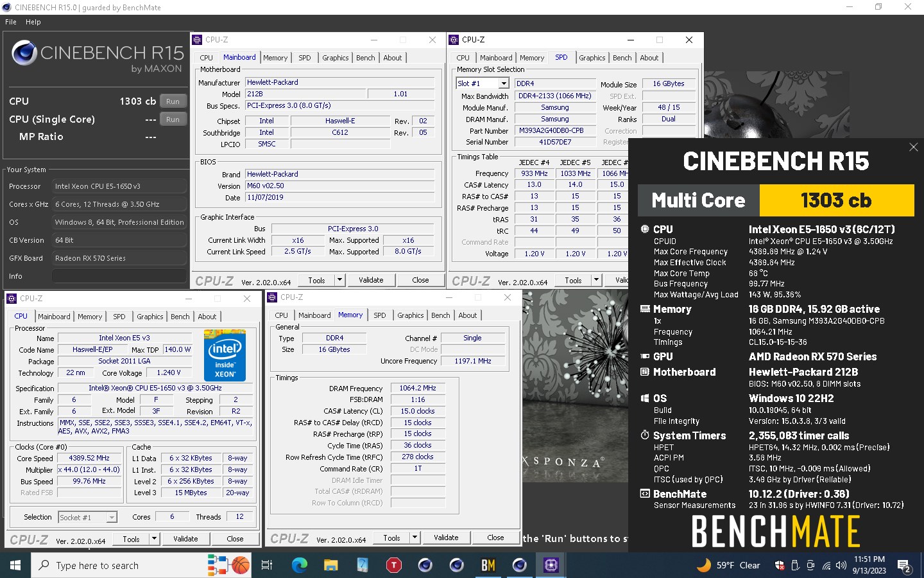Launch Microsoft Edge from taskbar

click(x=299, y=565)
